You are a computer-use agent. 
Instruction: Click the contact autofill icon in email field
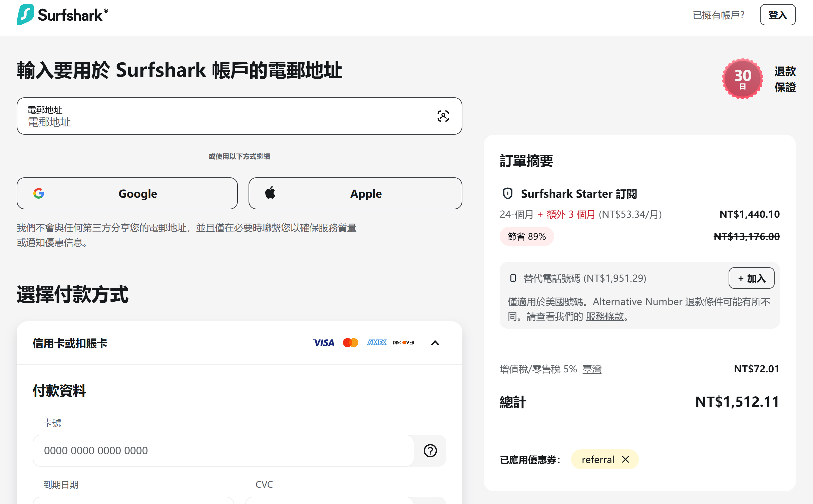(443, 116)
